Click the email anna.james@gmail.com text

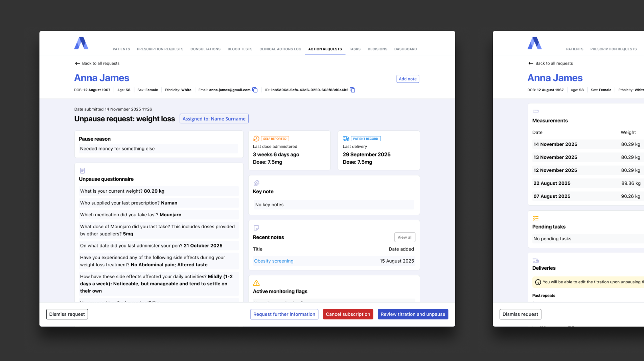(x=230, y=90)
